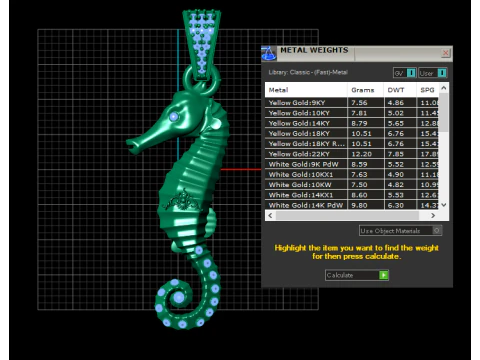Click the metal list scroll down arrow

(x=444, y=205)
